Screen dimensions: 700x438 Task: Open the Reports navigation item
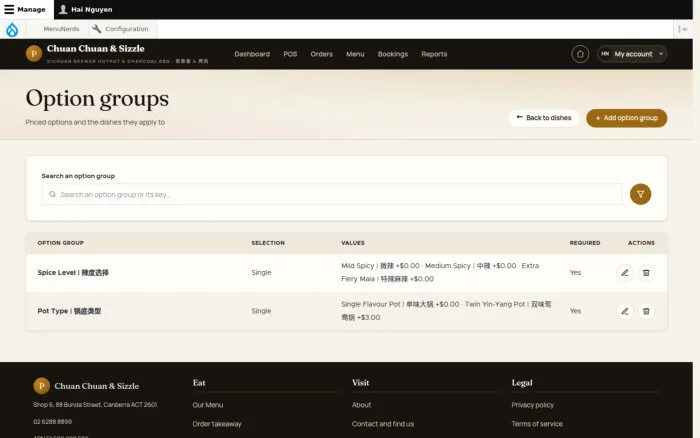coord(434,54)
